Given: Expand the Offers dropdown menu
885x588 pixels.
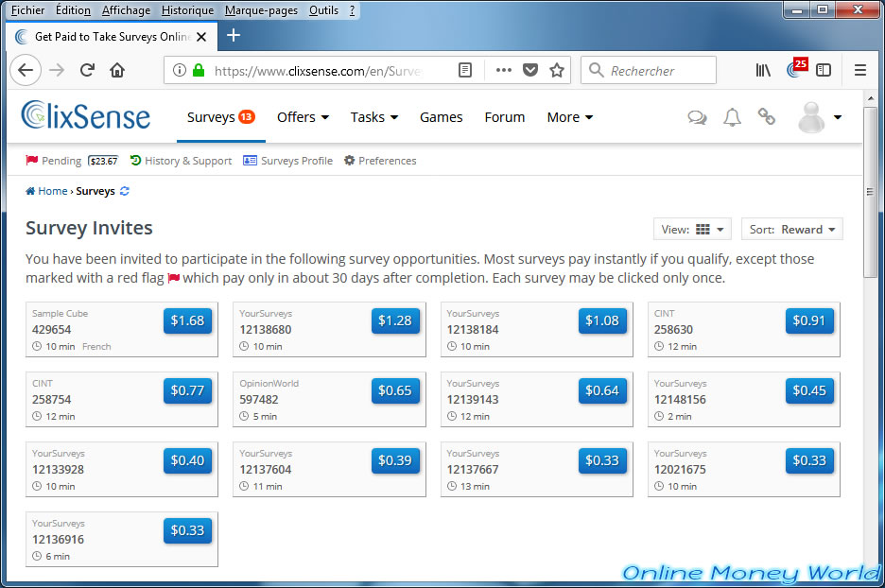Looking at the screenshot, I should pos(304,117).
